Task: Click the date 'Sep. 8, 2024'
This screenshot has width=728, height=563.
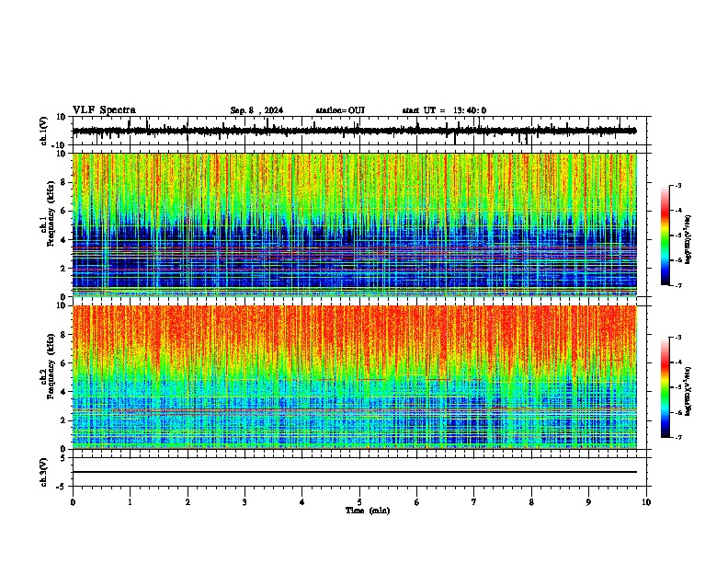Action: click(x=256, y=110)
